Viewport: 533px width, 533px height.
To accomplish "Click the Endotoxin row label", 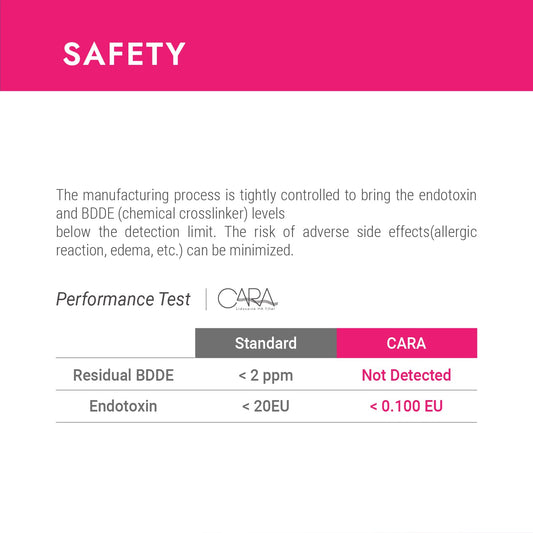I will 123,406.
